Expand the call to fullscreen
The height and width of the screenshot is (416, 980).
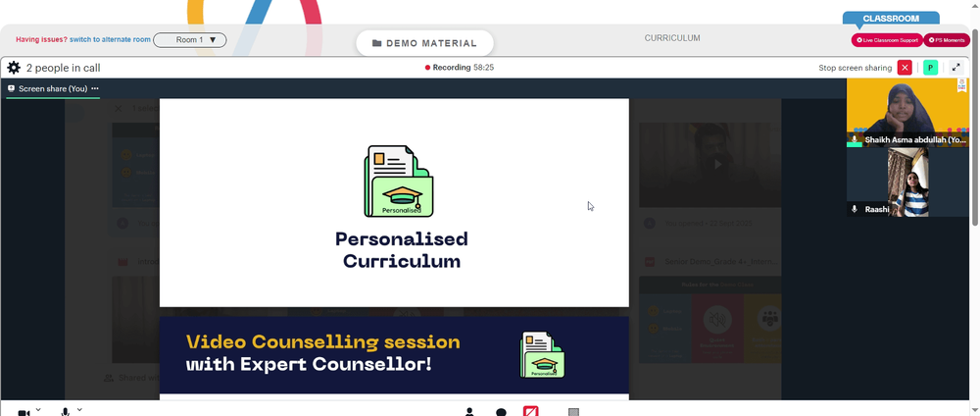pos(955,68)
